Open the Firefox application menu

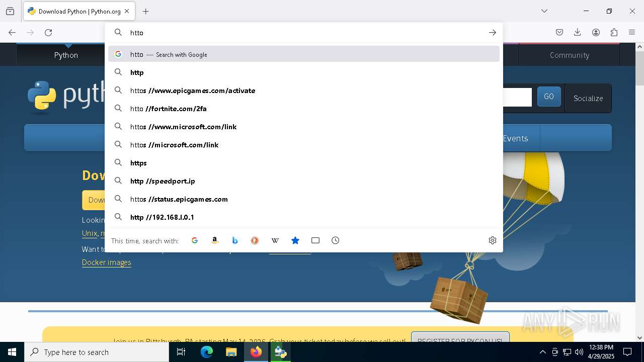click(632, 33)
